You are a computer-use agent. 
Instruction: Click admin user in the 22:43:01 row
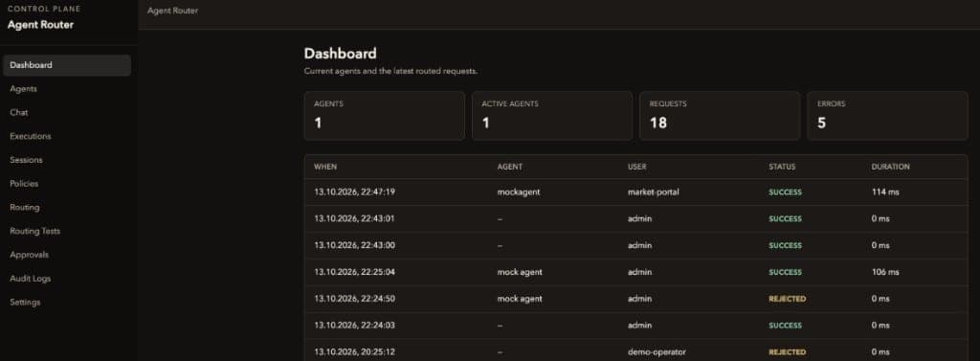click(x=639, y=219)
